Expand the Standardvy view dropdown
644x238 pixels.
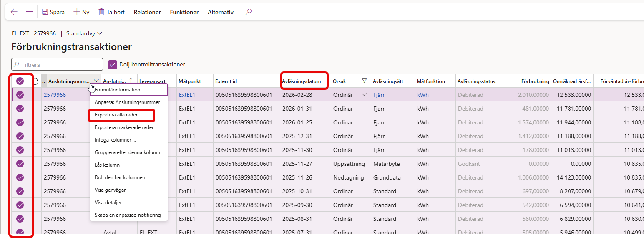point(84,33)
